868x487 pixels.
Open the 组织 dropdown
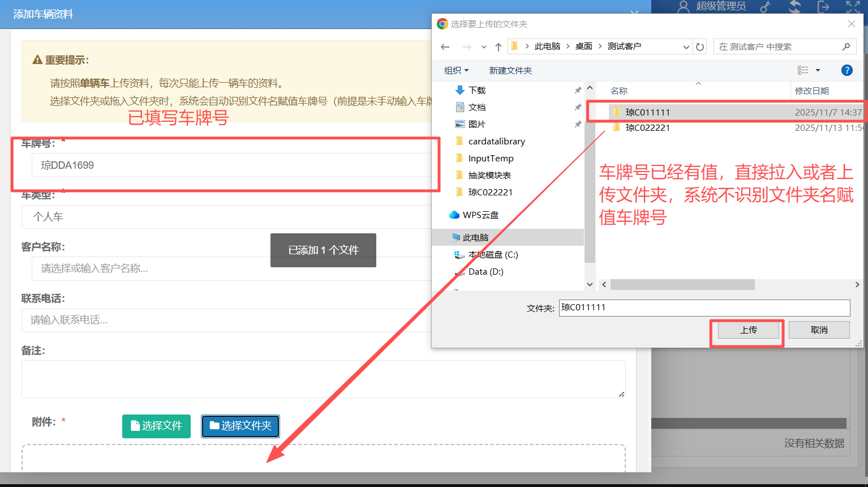456,70
